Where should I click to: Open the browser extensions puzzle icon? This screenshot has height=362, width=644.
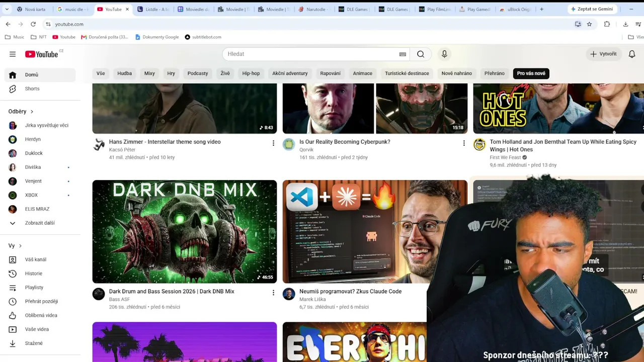607,24
